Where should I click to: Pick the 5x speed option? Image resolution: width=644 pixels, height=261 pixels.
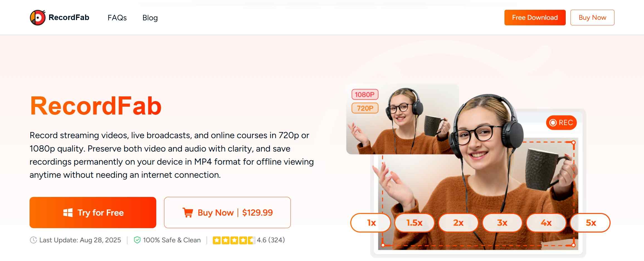590,223
